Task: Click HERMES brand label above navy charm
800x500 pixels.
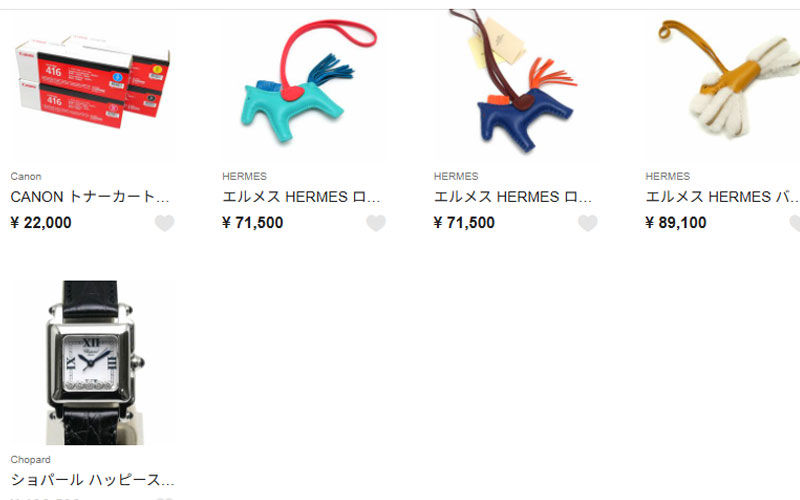Action: pyautogui.click(x=456, y=177)
